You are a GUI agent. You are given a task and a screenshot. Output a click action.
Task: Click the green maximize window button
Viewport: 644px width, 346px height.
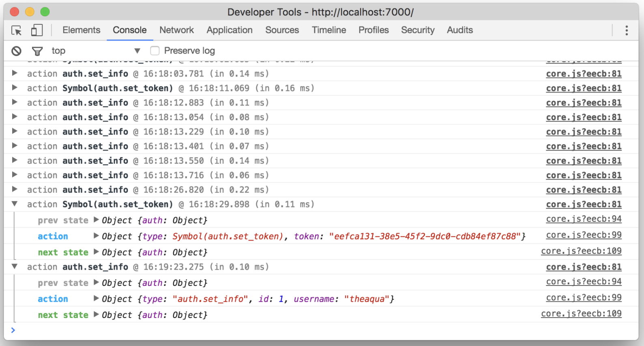tap(45, 12)
